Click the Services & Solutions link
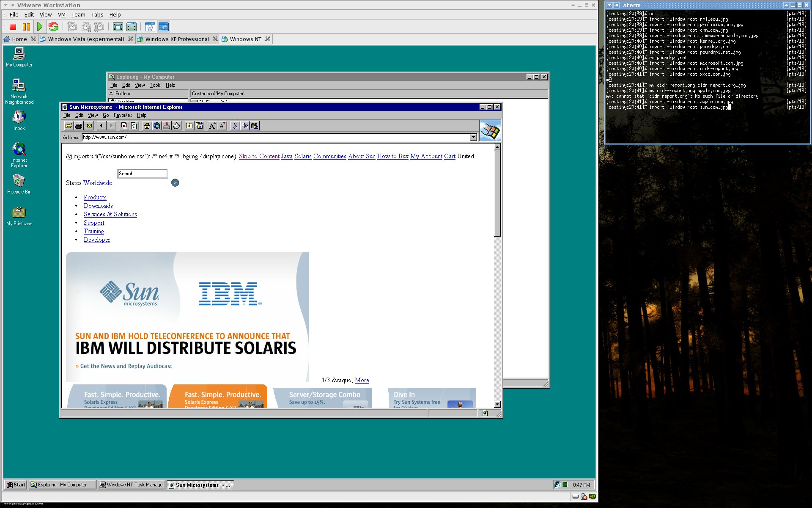 coord(110,214)
